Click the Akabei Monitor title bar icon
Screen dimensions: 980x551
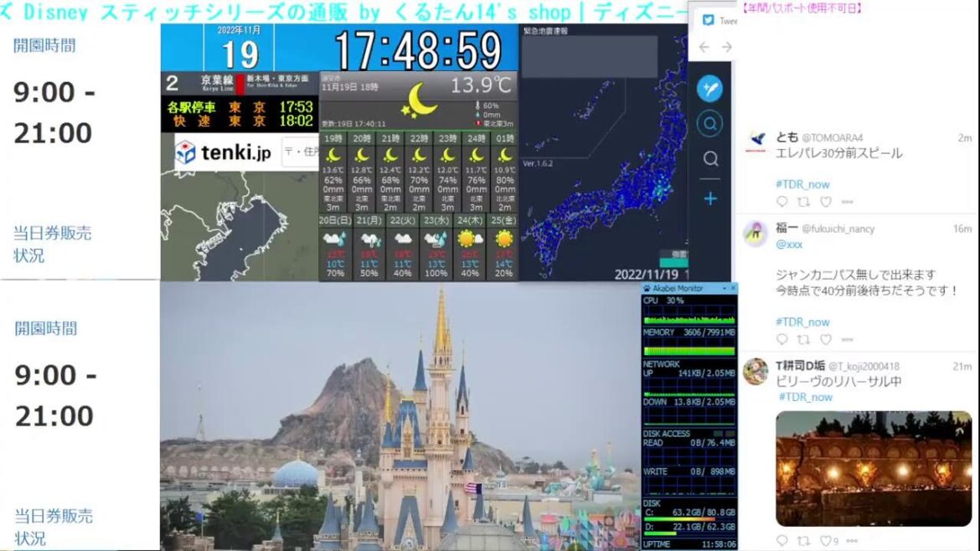click(x=645, y=287)
